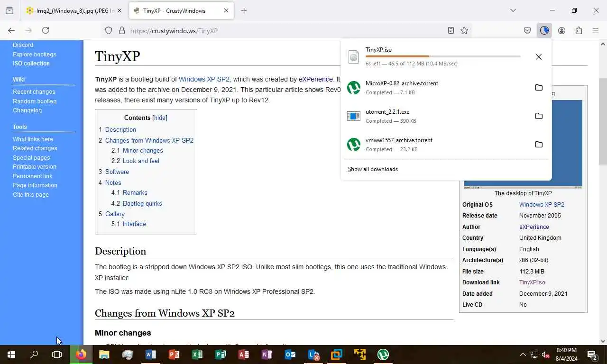Screen dimensions: 607x364
Task: Click the site padlock icon
Action: (122, 30)
